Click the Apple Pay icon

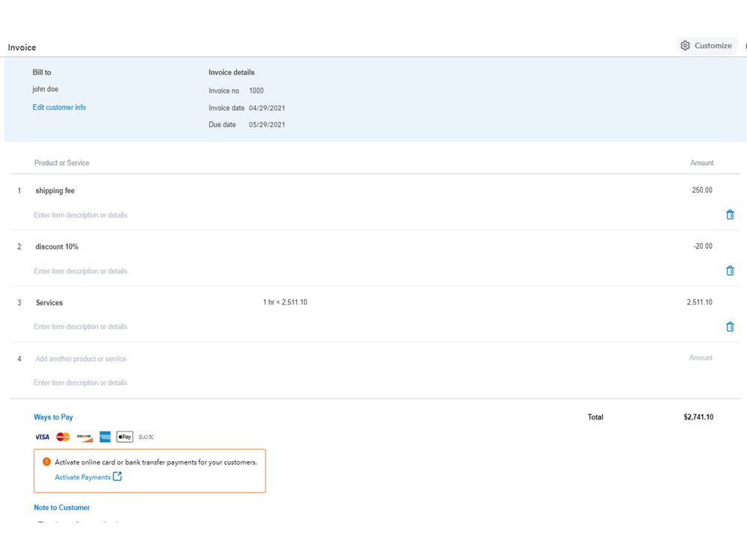point(125,437)
